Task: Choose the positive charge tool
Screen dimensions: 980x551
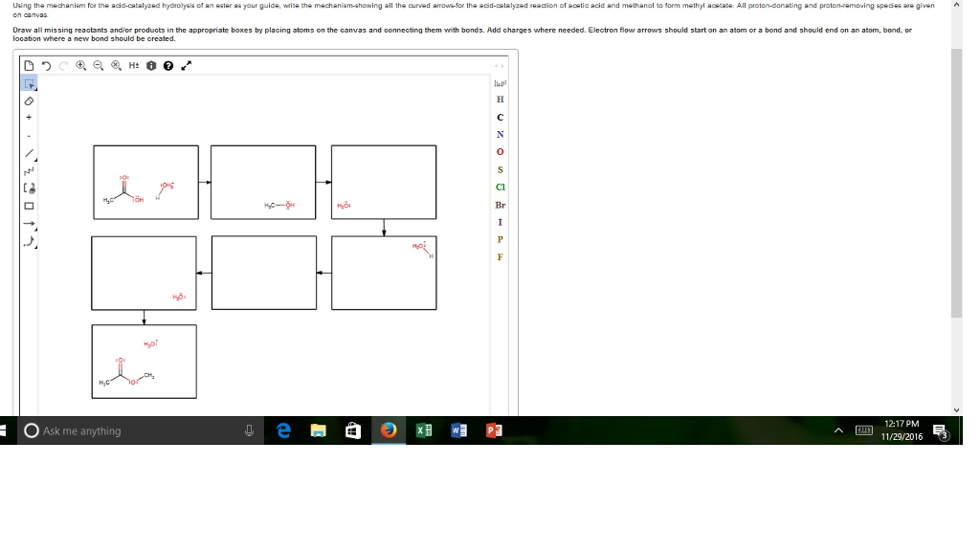Action: click(29, 118)
